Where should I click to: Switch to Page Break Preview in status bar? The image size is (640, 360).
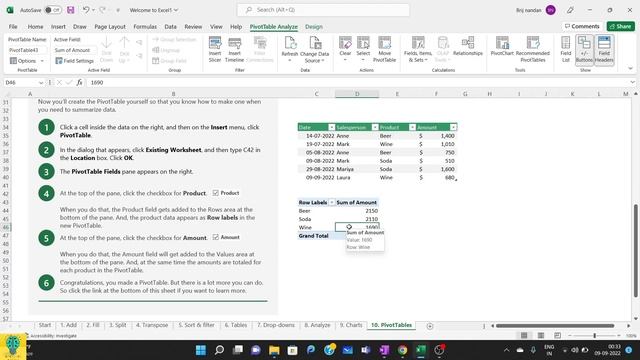pyautogui.click(x=558, y=336)
